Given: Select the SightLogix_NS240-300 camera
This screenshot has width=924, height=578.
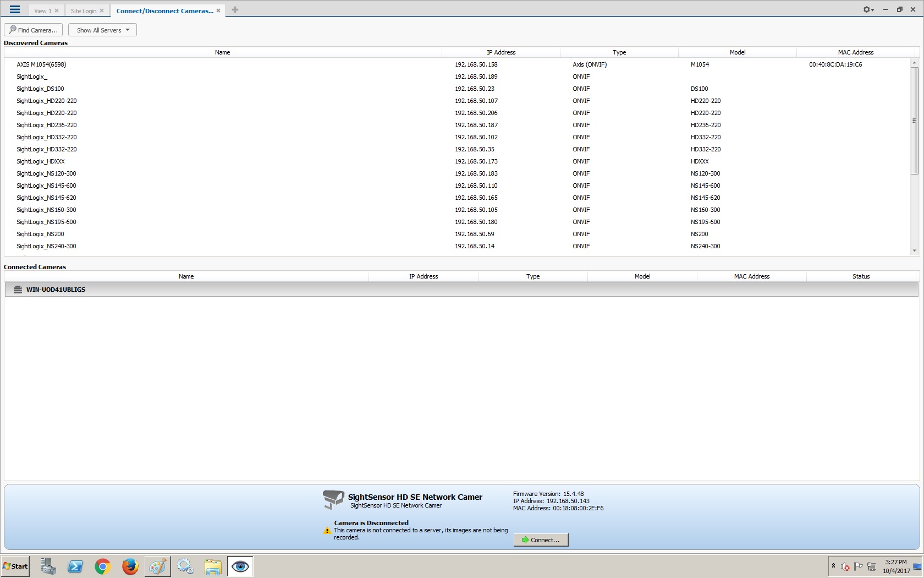Looking at the screenshot, I should click(x=457, y=246).
